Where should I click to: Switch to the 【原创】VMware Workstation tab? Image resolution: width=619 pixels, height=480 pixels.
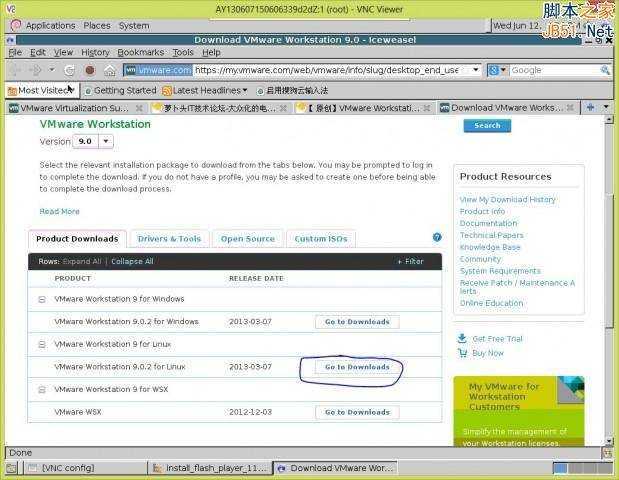359,108
